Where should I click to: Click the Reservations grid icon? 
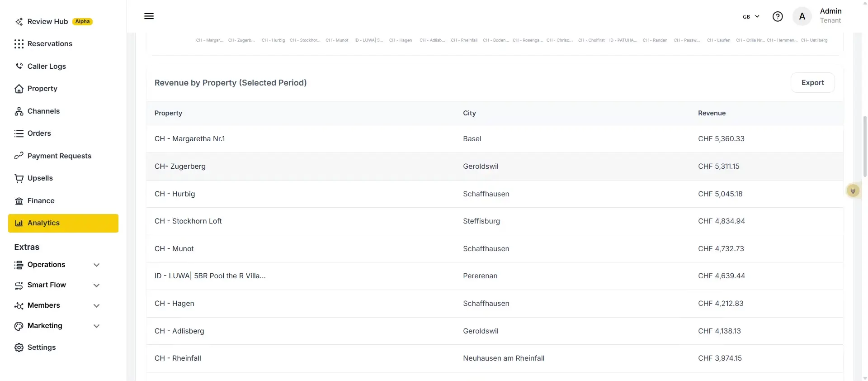coord(19,44)
